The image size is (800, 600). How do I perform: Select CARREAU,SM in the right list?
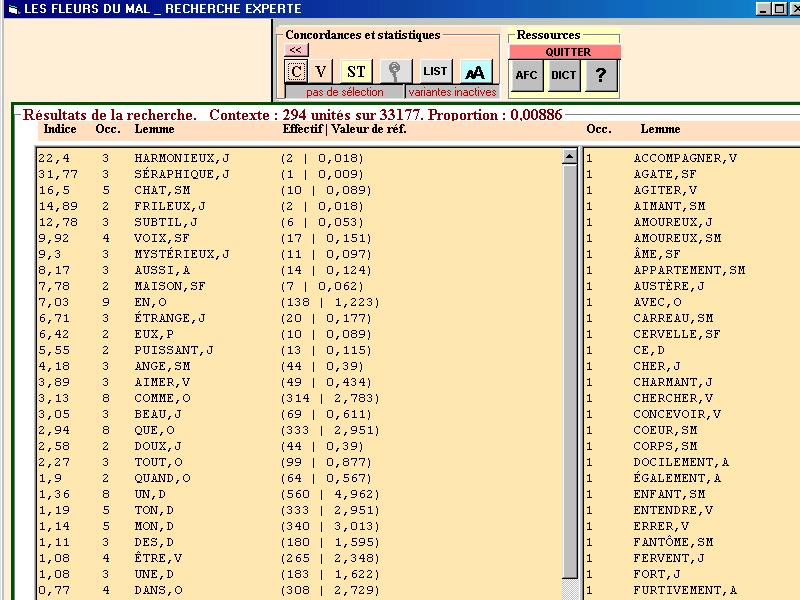point(692,318)
